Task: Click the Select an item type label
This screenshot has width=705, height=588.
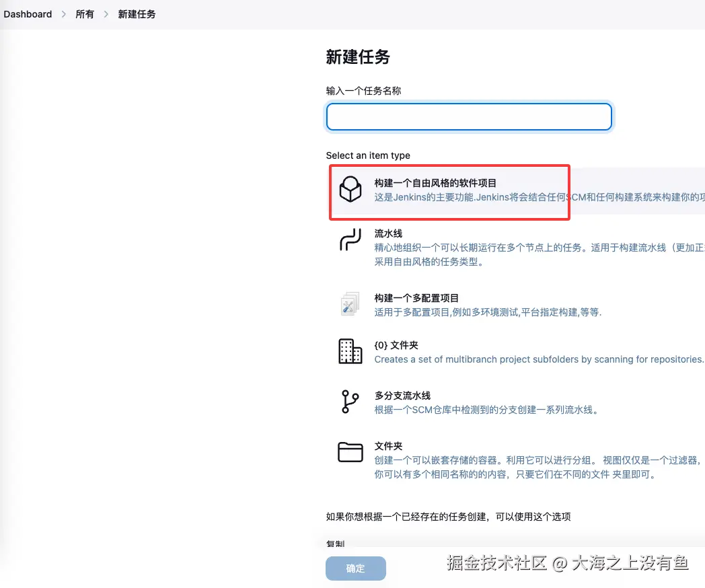Action: [x=368, y=155]
